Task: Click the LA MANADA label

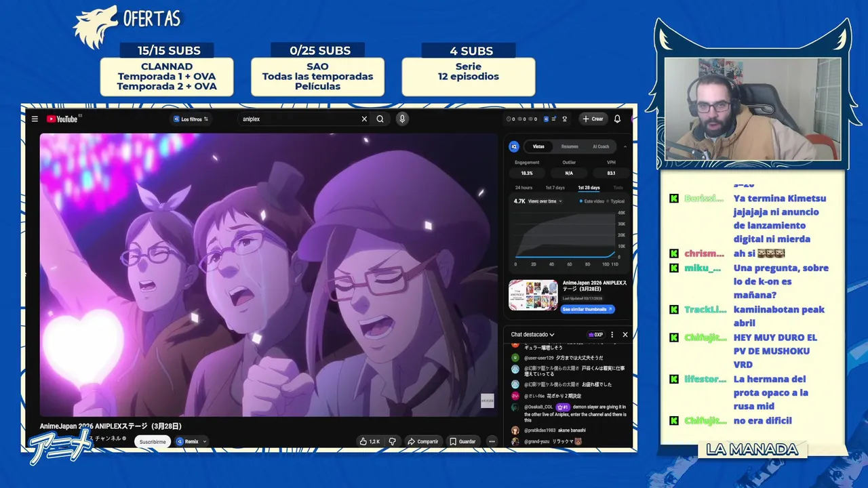Action: click(x=752, y=449)
